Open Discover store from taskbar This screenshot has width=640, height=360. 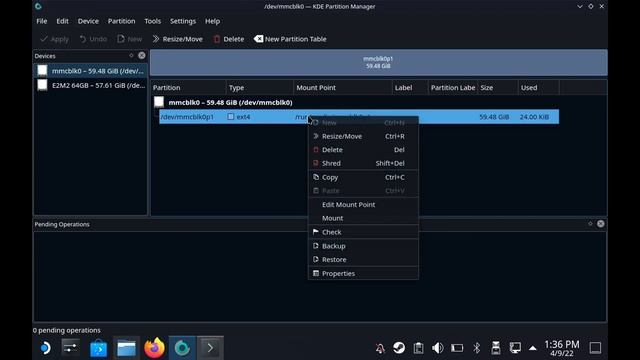[98, 348]
